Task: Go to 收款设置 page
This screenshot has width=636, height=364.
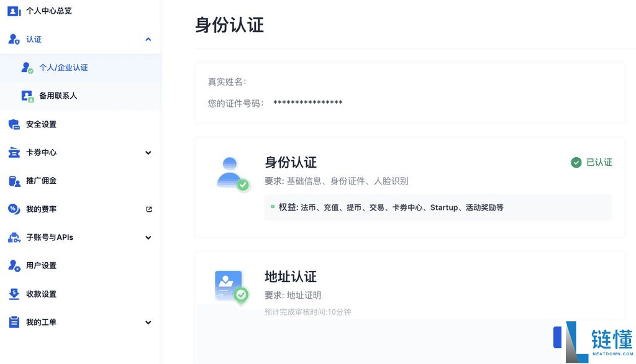Action: [x=41, y=294]
